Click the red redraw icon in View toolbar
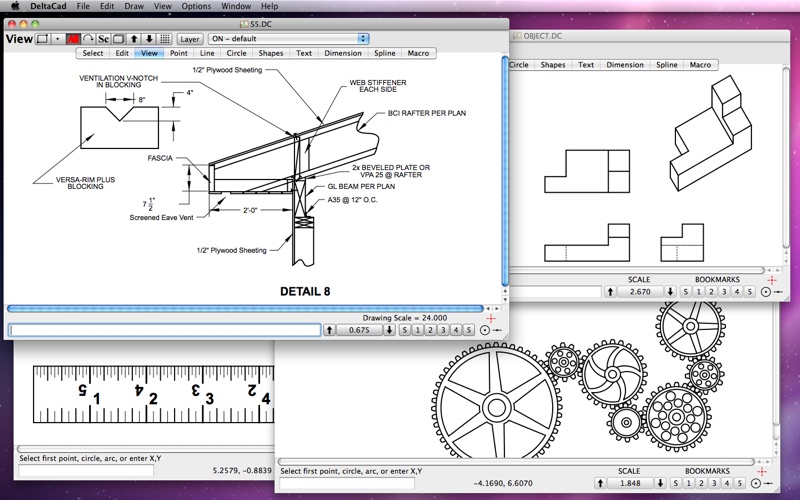Image resolution: width=800 pixels, height=500 pixels. [73, 39]
